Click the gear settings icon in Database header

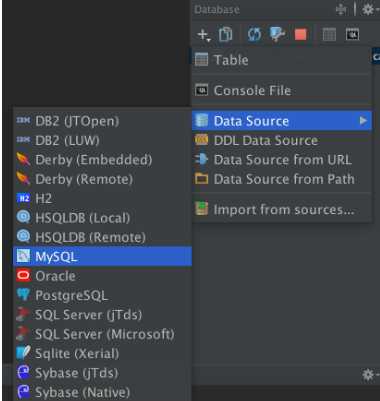369,10
